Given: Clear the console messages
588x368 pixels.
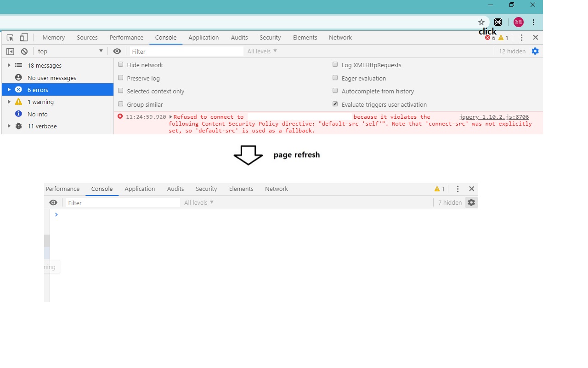Looking at the screenshot, I should coord(24,51).
